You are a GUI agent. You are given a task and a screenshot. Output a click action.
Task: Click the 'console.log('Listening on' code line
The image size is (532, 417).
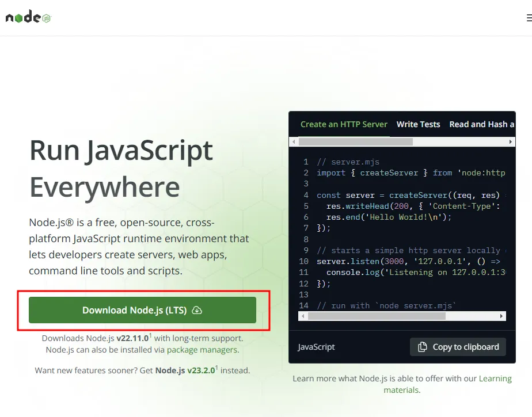[x=416, y=272]
